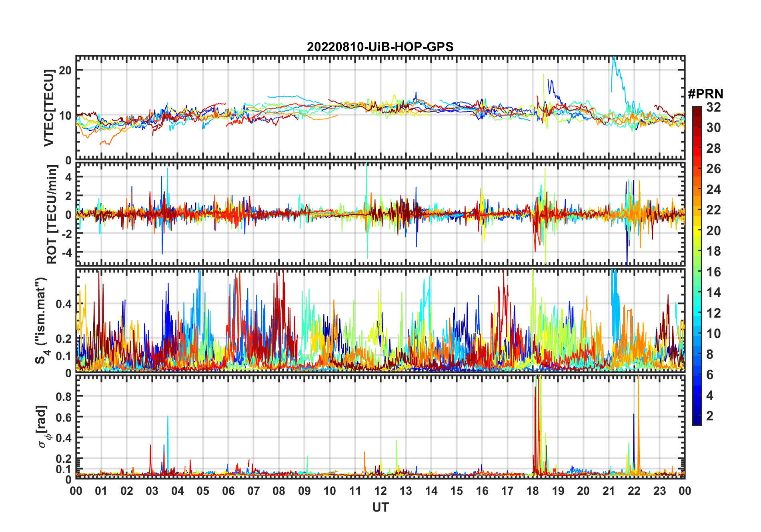Image resolution: width=761 pixels, height=532 pixels.
Task: Select colorbar tick label 26
Action: click(x=713, y=169)
